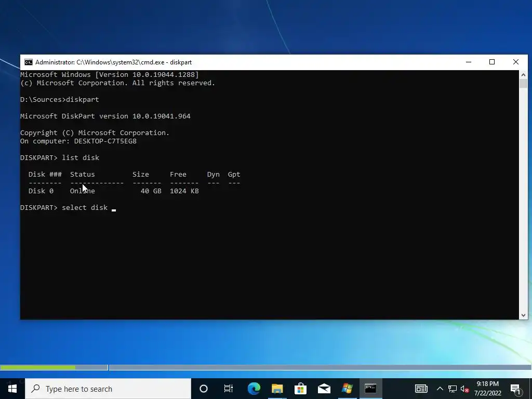Image resolution: width=532 pixels, height=399 pixels.
Task: Click the console scrollbar up arrow
Action: (x=523, y=75)
